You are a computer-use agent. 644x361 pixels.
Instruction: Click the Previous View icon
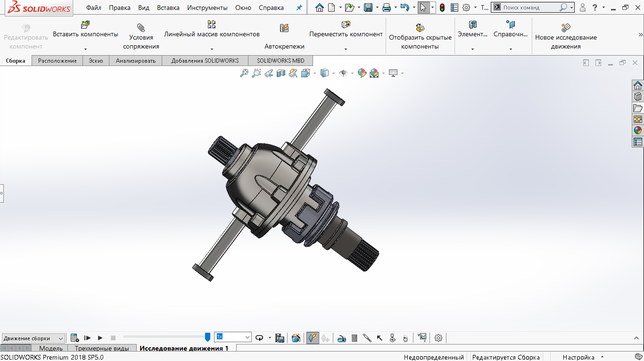268,73
